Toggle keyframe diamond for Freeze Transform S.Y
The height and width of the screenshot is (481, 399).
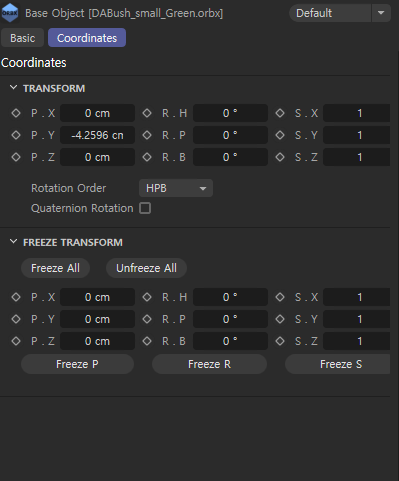(x=280, y=319)
